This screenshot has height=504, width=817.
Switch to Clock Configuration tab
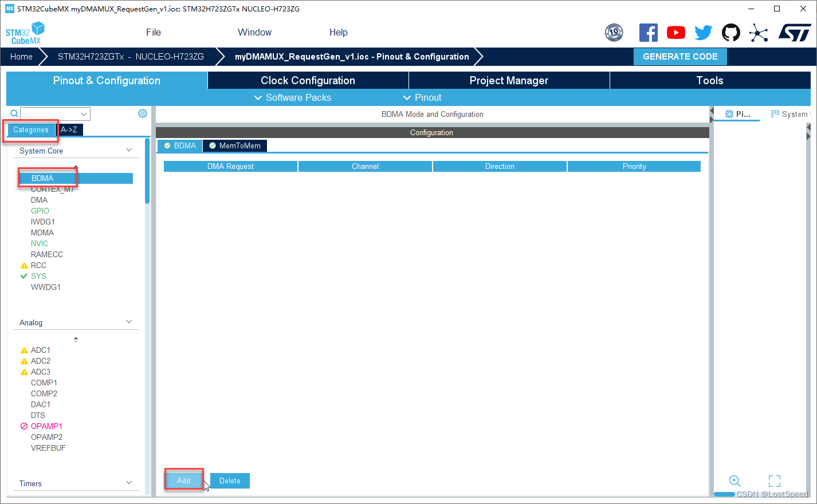[x=308, y=80]
